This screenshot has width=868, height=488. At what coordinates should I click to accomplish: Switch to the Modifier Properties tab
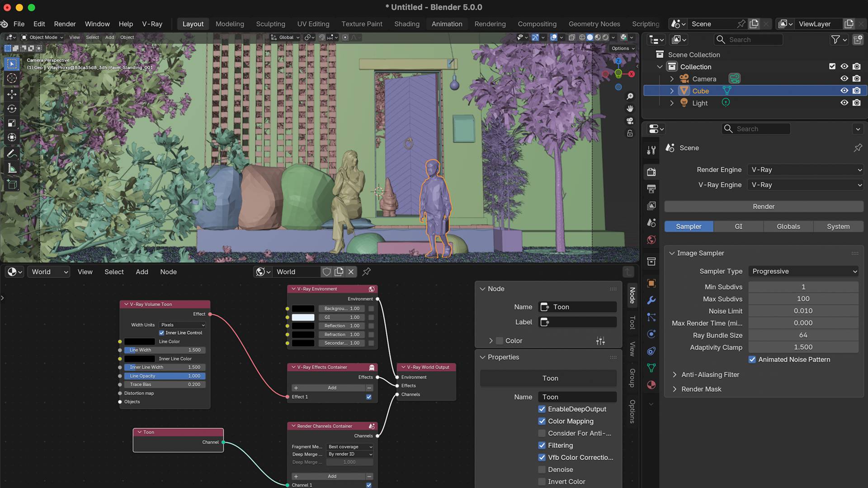651,300
